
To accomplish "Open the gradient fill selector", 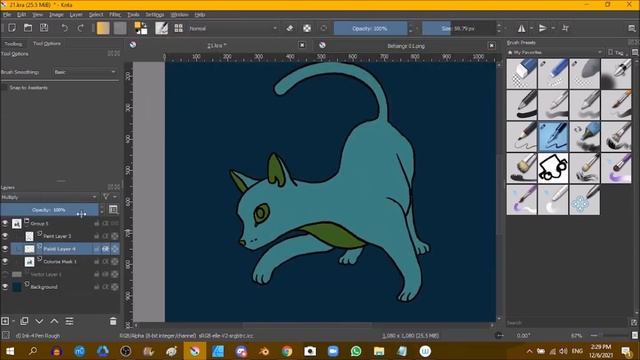I will click(x=103, y=28).
